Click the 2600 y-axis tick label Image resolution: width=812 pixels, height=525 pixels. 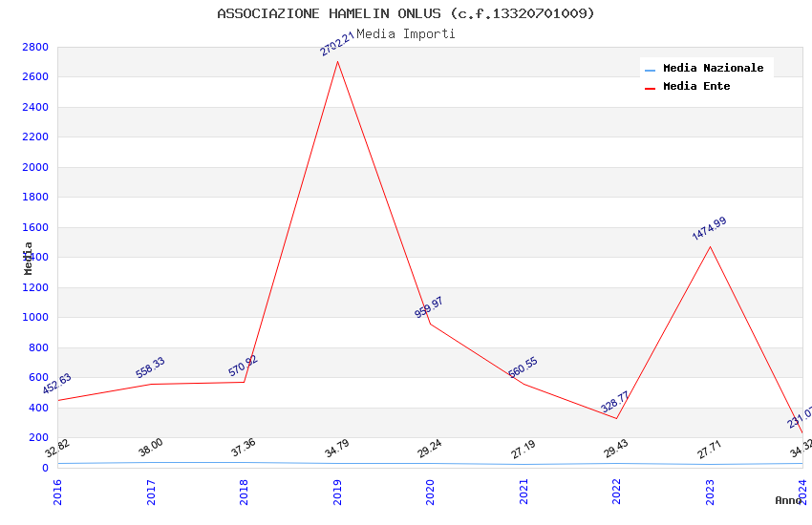tap(35, 76)
